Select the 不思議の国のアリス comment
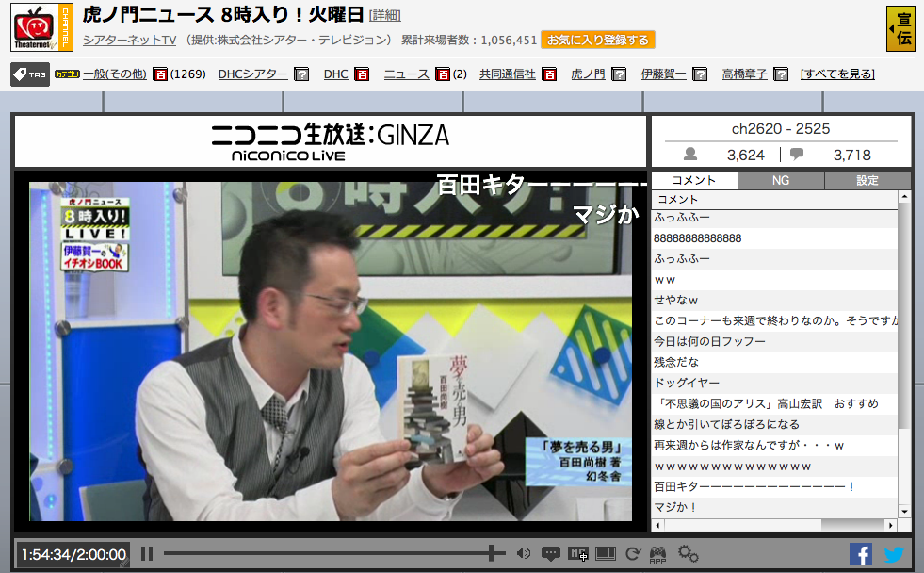Image resolution: width=924 pixels, height=573 pixels. point(774,403)
